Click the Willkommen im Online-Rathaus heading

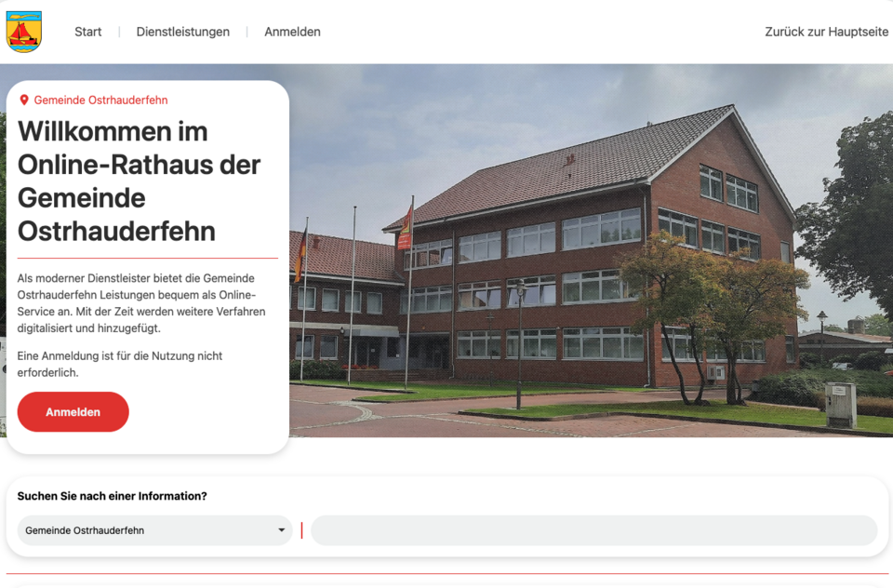[x=139, y=181]
